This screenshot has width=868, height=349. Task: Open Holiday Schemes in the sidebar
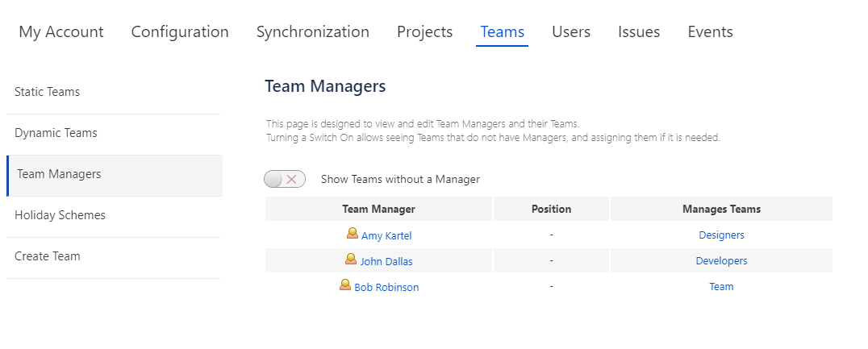click(60, 215)
